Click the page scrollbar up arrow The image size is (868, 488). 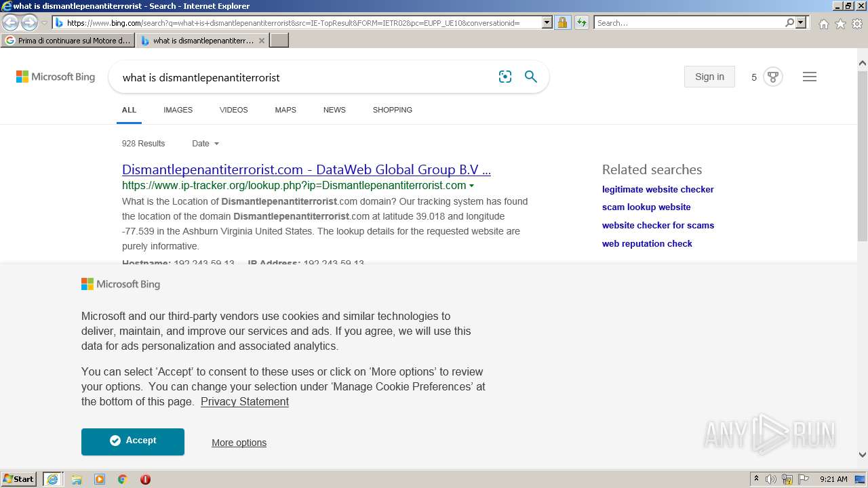(863, 64)
